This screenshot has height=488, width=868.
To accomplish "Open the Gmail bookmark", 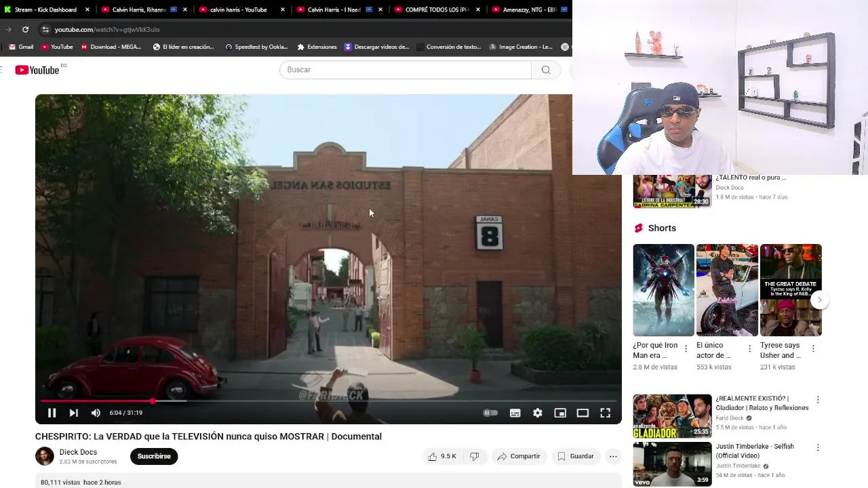I will pyautogui.click(x=21, y=47).
